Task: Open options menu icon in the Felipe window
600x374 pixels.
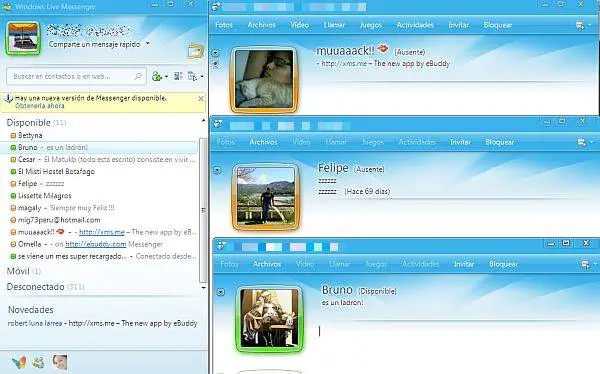Action: tap(582, 142)
